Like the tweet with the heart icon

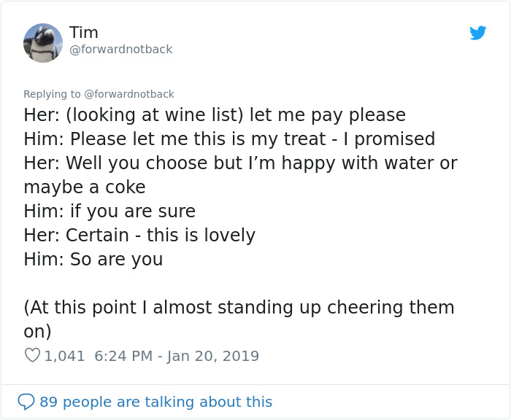click(32, 356)
